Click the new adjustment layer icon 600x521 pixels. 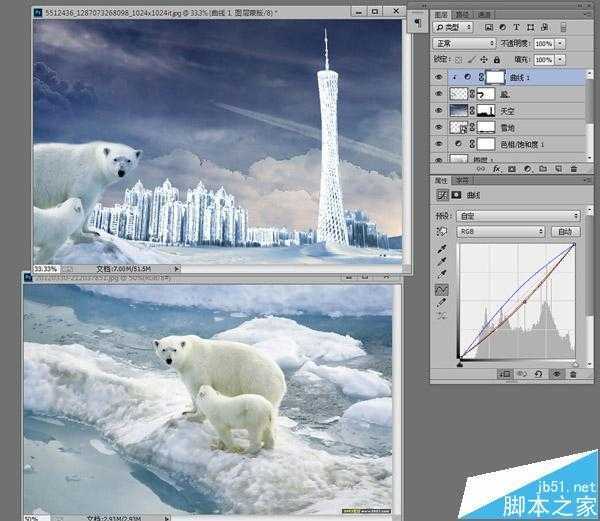coord(528,169)
